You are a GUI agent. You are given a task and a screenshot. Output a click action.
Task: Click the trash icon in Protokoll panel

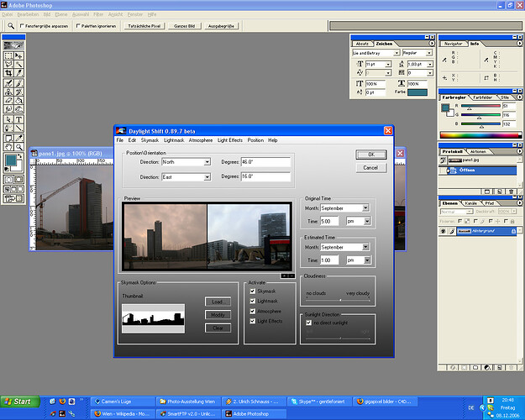511,192
